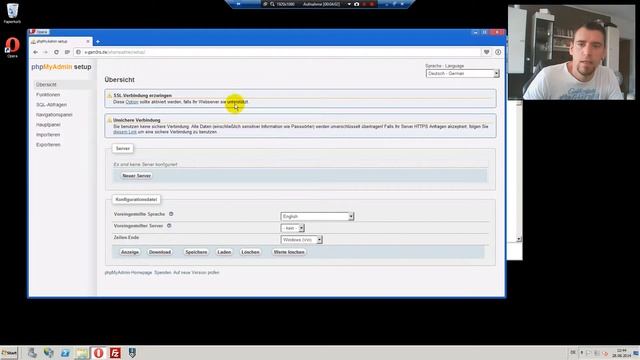
Task: Click the taskbar clock
Action: click(x=622, y=353)
